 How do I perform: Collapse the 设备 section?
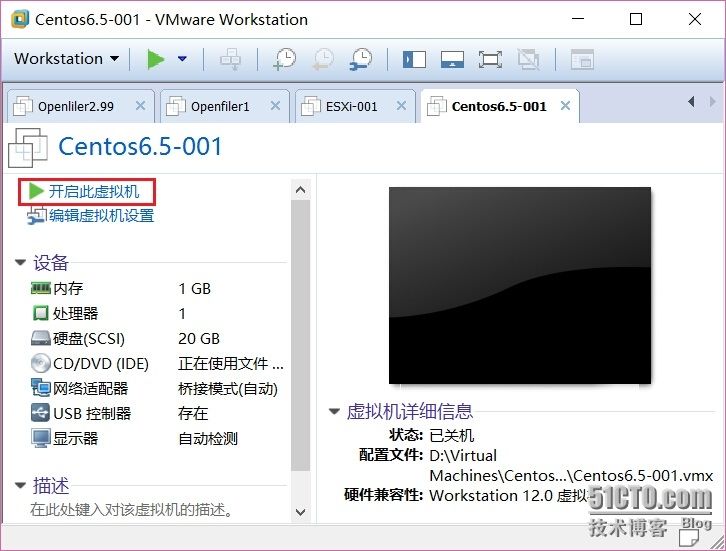click(x=20, y=263)
